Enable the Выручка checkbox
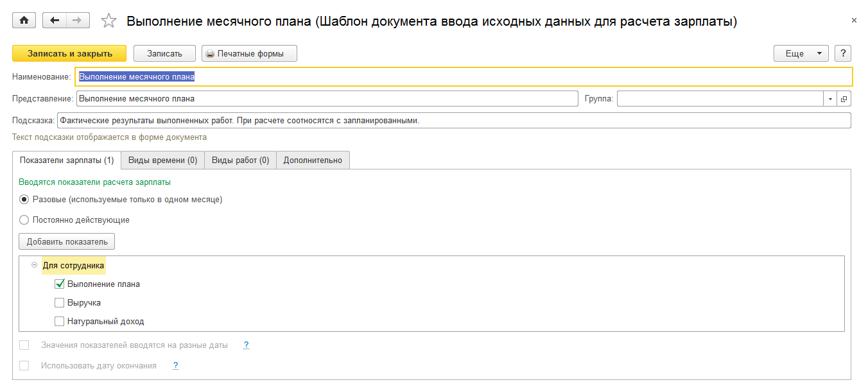Viewport: 868px width, 389px height. (60, 303)
